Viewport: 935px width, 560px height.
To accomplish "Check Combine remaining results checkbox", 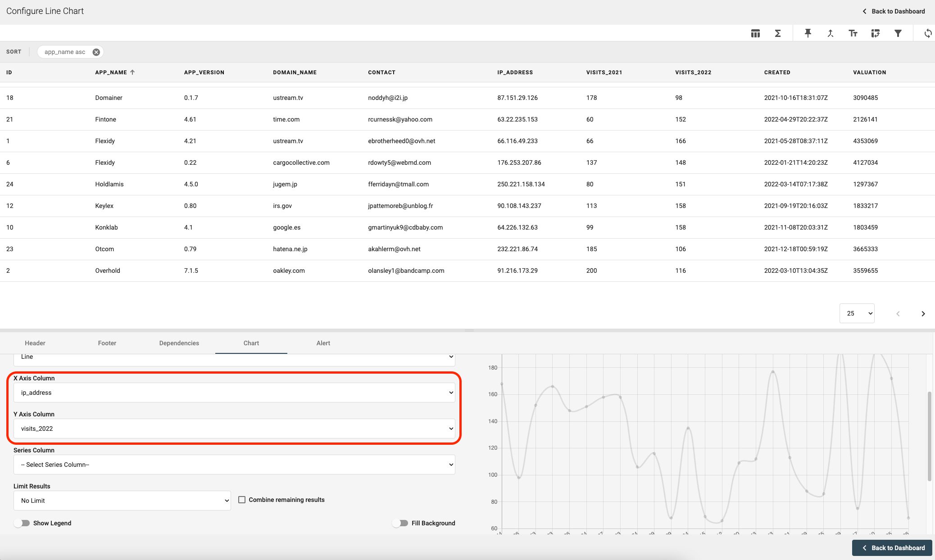I will (242, 500).
